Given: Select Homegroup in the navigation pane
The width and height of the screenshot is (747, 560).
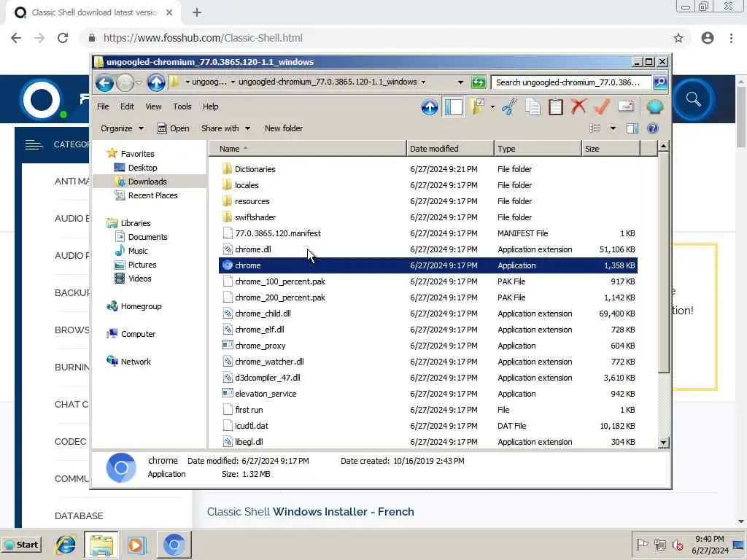Looking at the screenshot, I should [141, 306].
